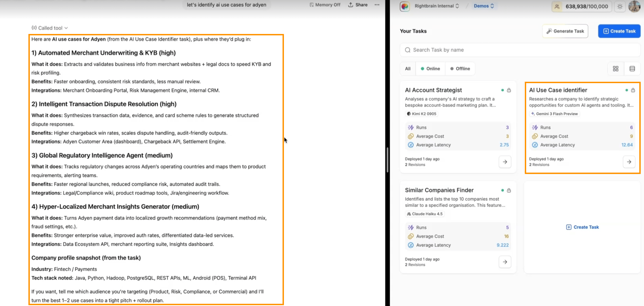Open AI Use Case identifier arrow button
The image size is (644, 306).
point(629,162)
